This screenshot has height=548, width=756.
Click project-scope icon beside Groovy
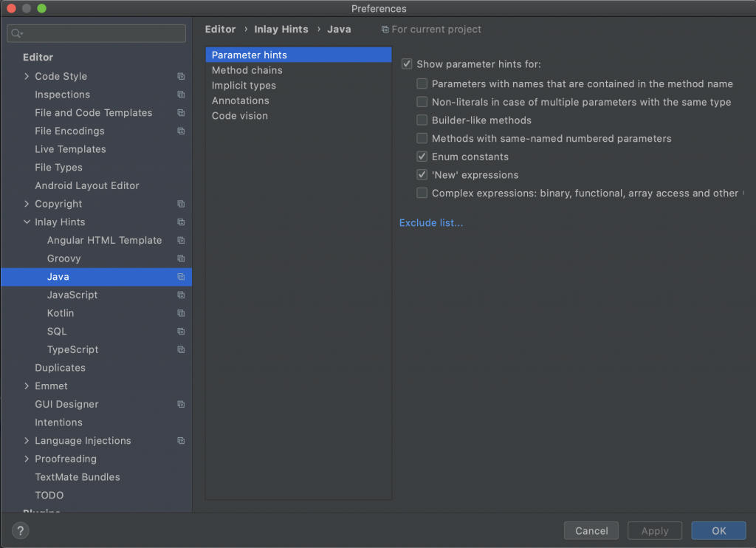[181, 258]
